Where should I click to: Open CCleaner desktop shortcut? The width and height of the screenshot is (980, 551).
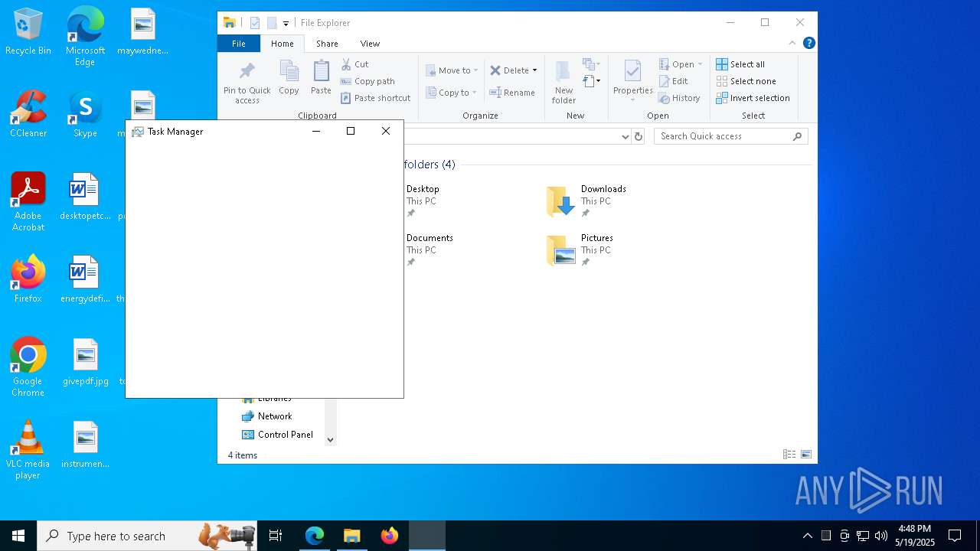pyautogui.click(x=28, y=114)
